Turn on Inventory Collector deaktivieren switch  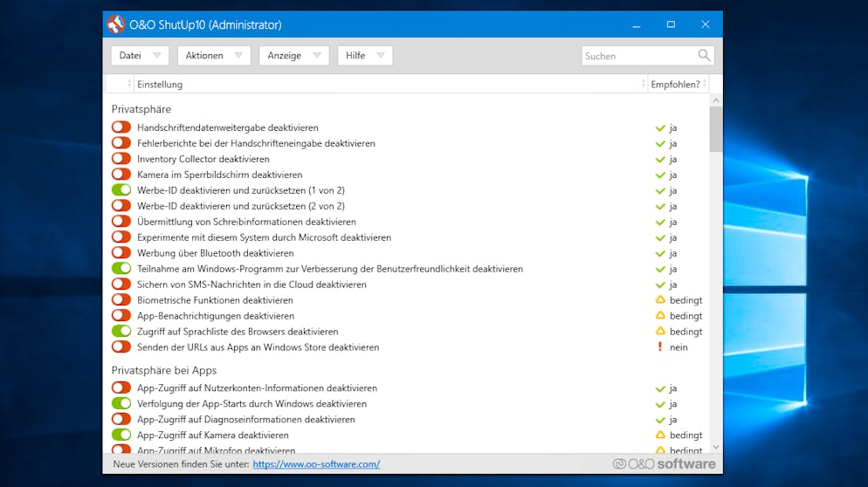(x=121, y=159)
